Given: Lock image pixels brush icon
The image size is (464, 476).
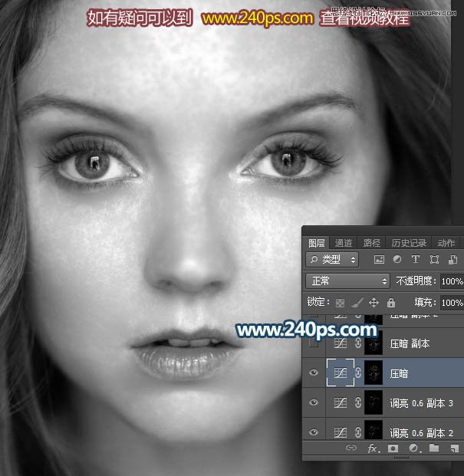Looking at the screenshot, I should point(357,302).
